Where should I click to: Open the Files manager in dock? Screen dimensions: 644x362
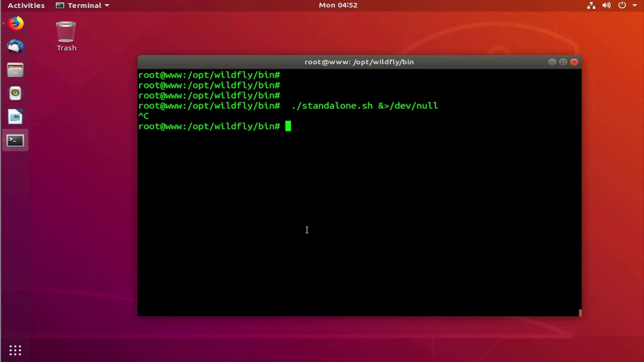(x=15, y=70)
